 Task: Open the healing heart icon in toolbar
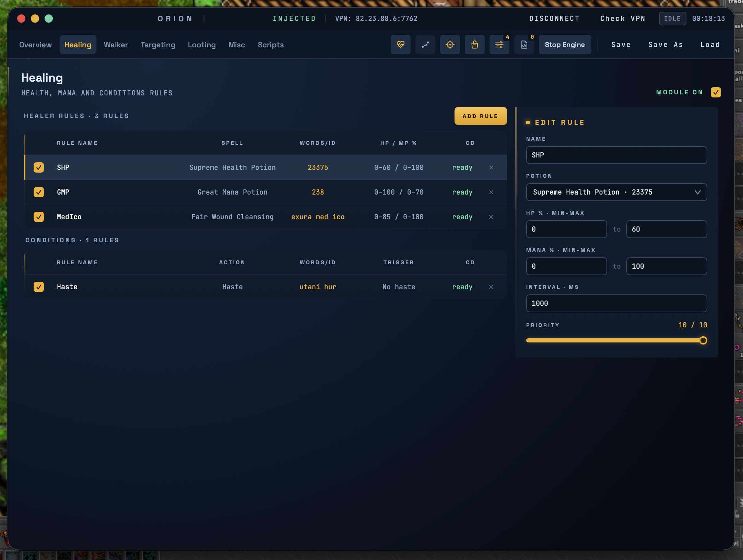point(400,45)
